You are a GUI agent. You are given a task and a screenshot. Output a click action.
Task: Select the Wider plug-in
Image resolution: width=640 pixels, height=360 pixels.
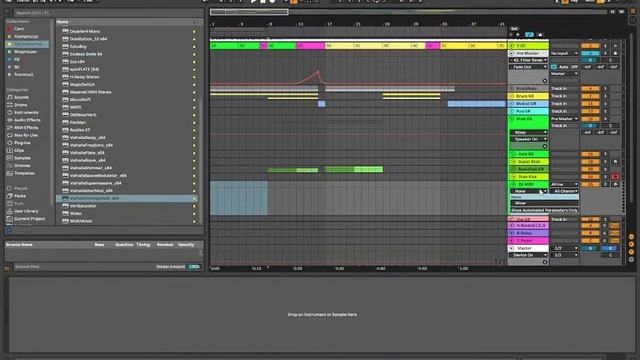[x=76, y=213]
